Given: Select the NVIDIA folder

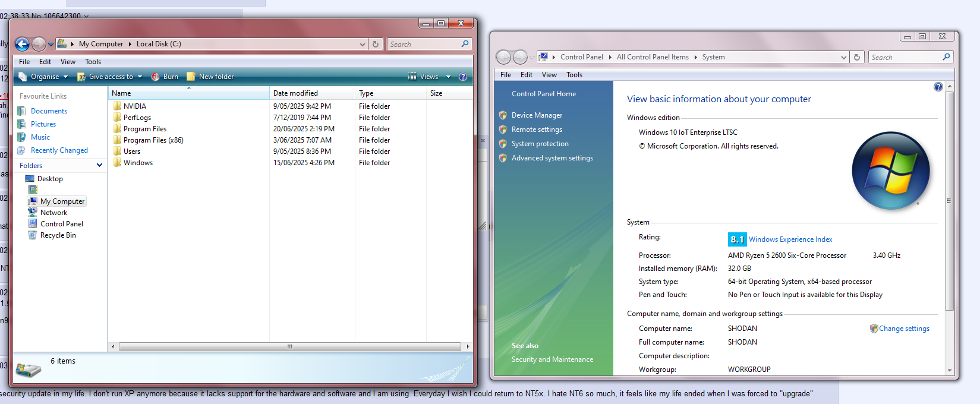Looking at the screenshot, I should 135,106.
